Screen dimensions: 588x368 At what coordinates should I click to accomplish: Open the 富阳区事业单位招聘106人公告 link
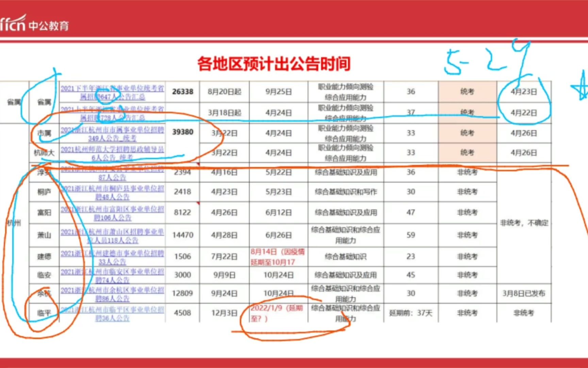coord(112,213)
